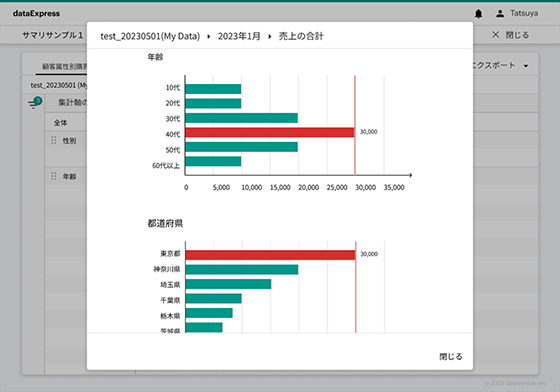Select the red 40代 bar

tap(270, 132)
